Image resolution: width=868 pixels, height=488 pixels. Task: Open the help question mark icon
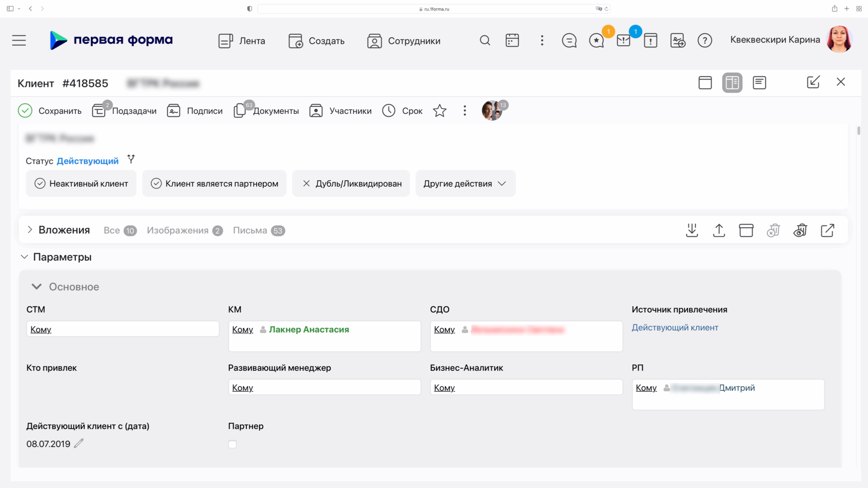(704, 41)
